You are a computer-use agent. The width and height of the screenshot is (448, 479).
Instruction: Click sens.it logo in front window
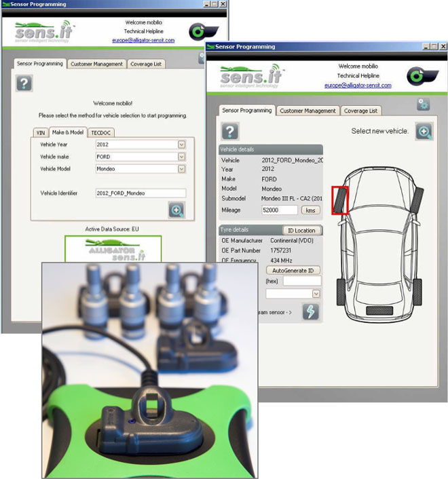point(252,76)
